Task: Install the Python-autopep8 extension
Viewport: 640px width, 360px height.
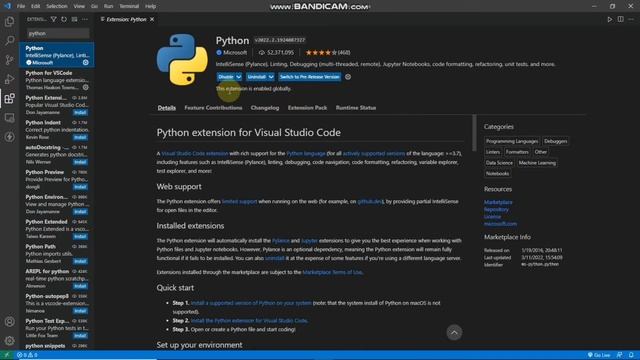Action: pyautogui.click(x=80, y=311)
